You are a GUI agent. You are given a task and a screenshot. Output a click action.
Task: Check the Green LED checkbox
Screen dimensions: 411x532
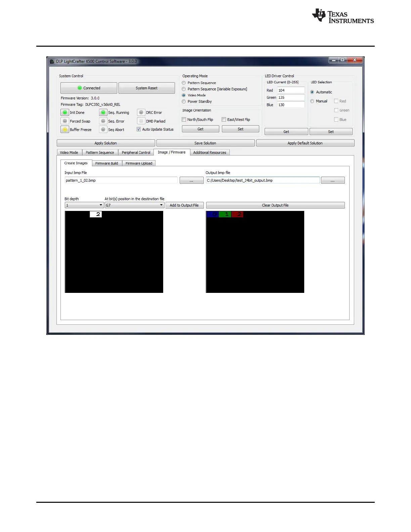pyautogui.click(x=336, y=110)
